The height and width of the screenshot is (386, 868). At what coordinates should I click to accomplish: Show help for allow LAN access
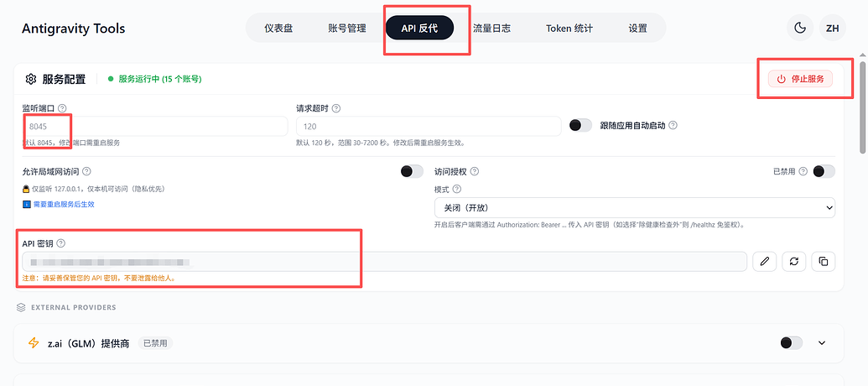(86, 172)
